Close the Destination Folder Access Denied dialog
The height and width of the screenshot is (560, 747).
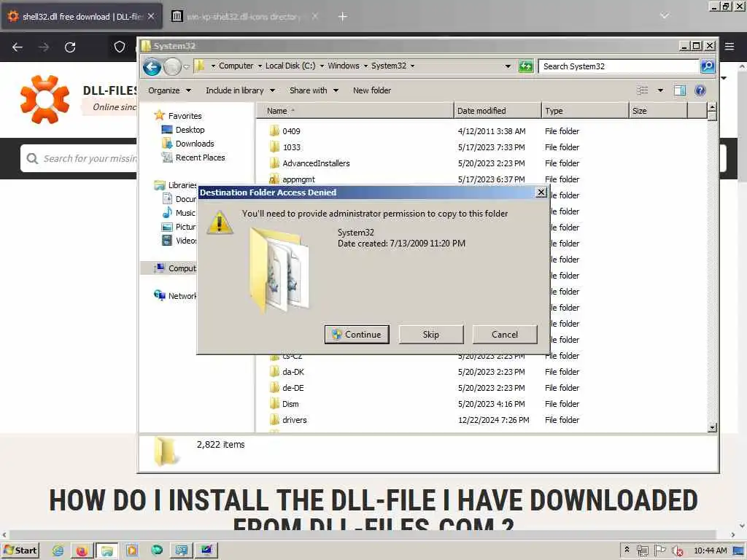point(541,192)
